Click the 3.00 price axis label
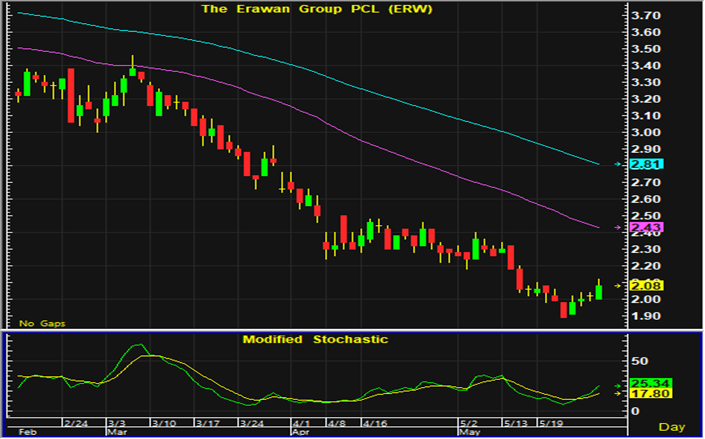 pos(646,132)
